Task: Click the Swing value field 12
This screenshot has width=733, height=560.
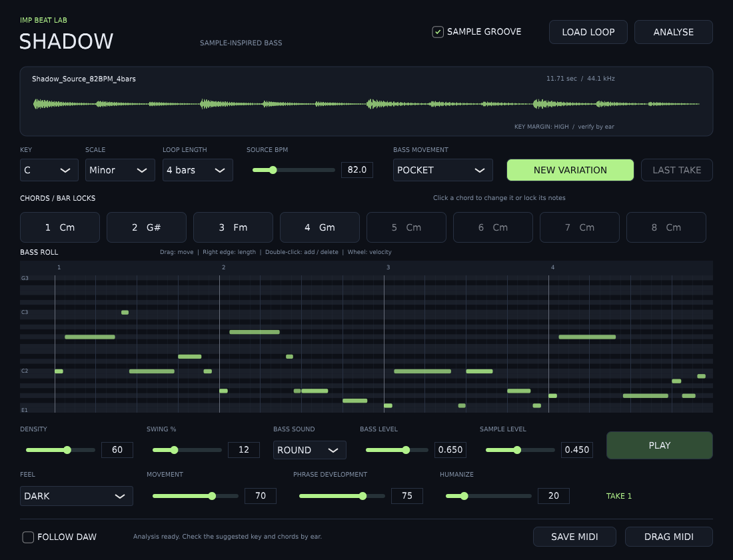Action: tap(243, 449)
